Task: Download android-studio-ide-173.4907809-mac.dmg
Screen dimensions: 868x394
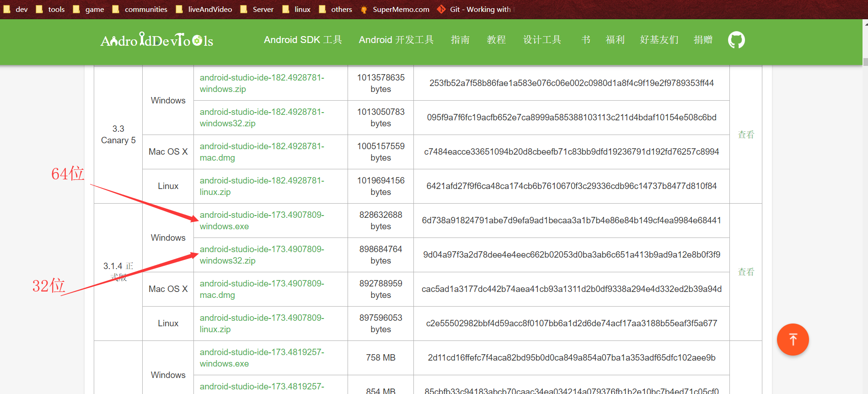Action: click(x=262, y=289)
